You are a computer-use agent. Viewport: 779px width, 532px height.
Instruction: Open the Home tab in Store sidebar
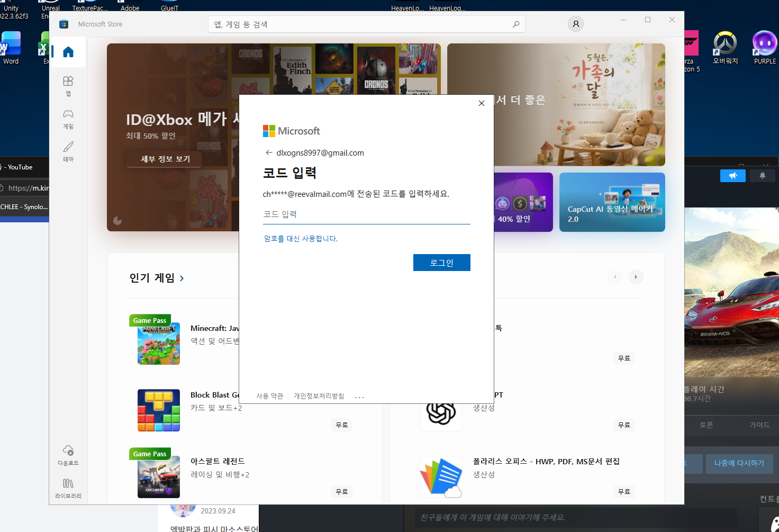(68, 52)
